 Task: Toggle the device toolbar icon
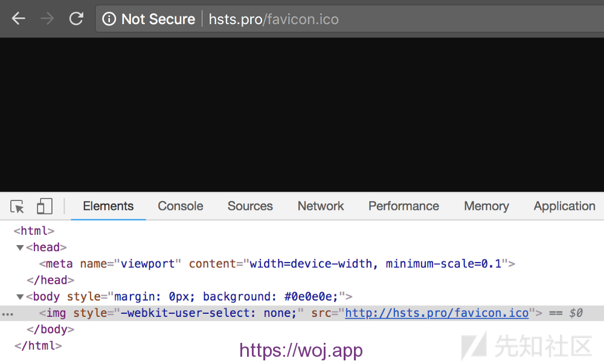44,206
